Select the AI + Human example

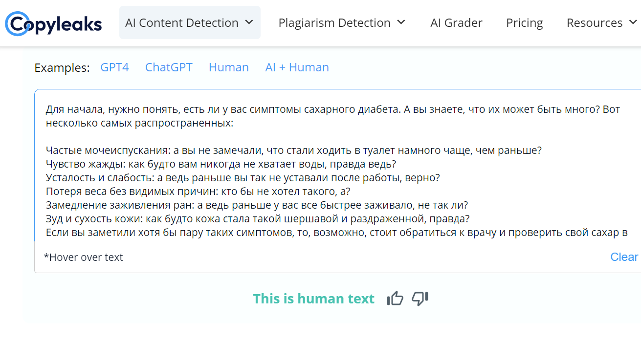[x=297, y=67]
